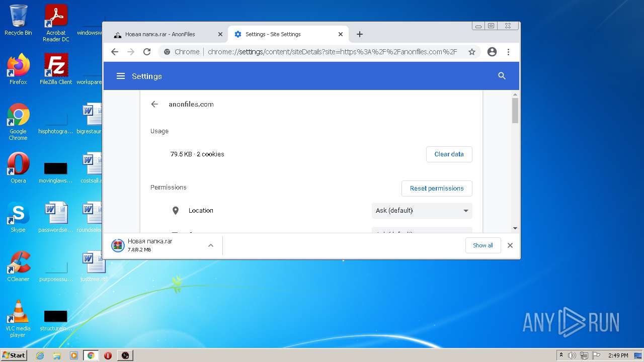Adjust volume via the tray speaker icon

tap(572, 355)
